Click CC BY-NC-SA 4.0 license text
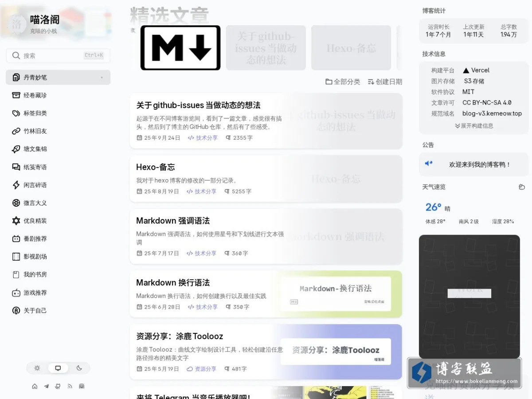Image resolution: width=532 pixels, height=399 pixels. tap(487, 102)
